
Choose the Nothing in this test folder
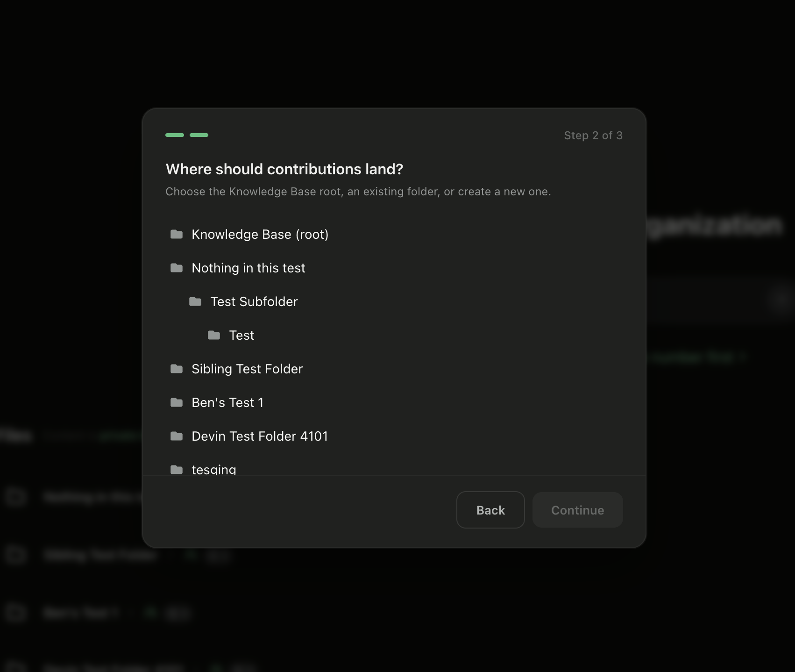(x=248, y=268)
